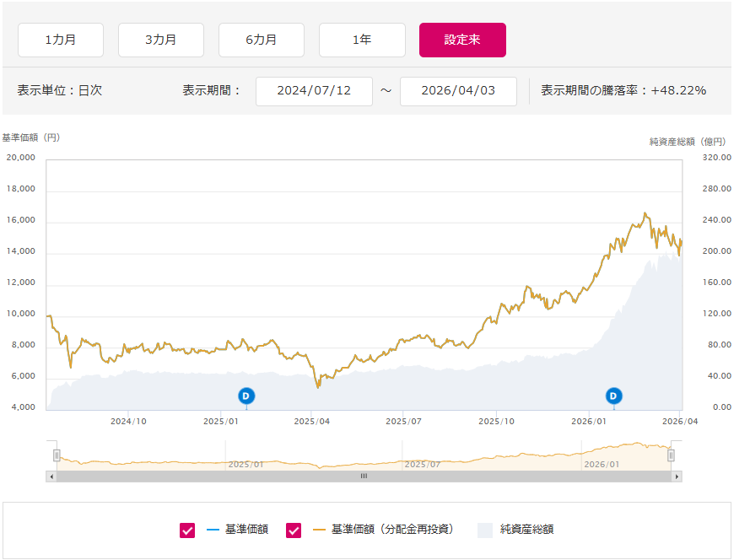Open the start date field 2024/07/12

314,91
